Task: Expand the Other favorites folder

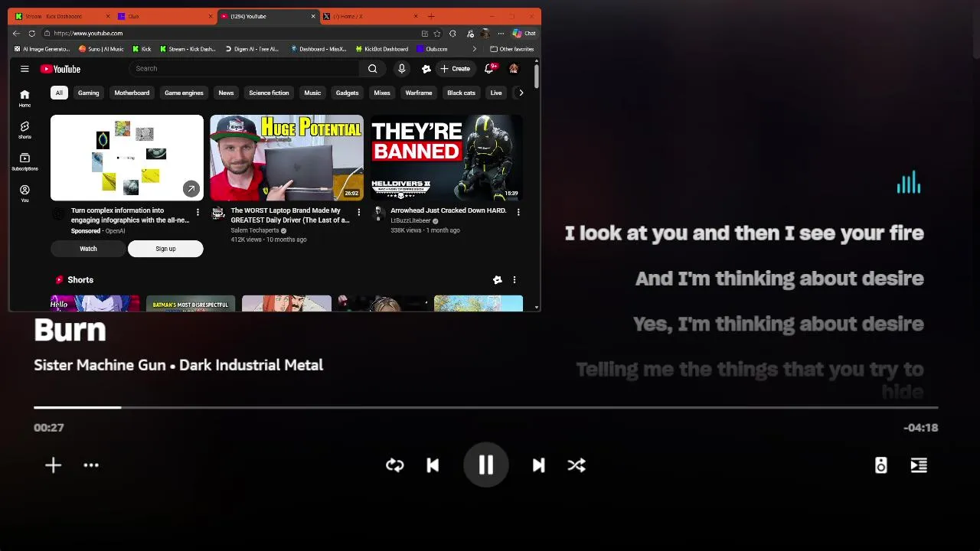Action: tap(511, 49)
